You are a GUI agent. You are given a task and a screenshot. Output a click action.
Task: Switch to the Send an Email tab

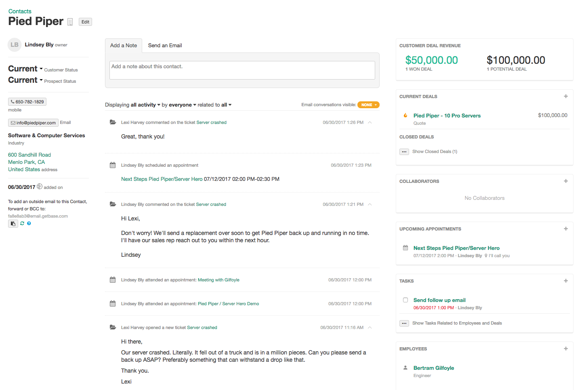[x=165, y=46]
